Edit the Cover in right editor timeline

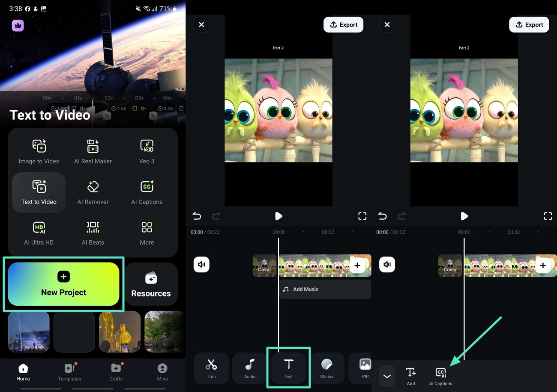(450, 266)
